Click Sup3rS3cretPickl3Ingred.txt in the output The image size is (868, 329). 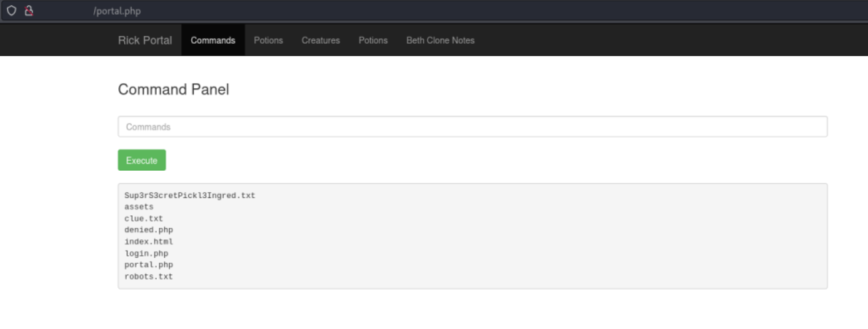pyautogui.click(x=189, y=195)
